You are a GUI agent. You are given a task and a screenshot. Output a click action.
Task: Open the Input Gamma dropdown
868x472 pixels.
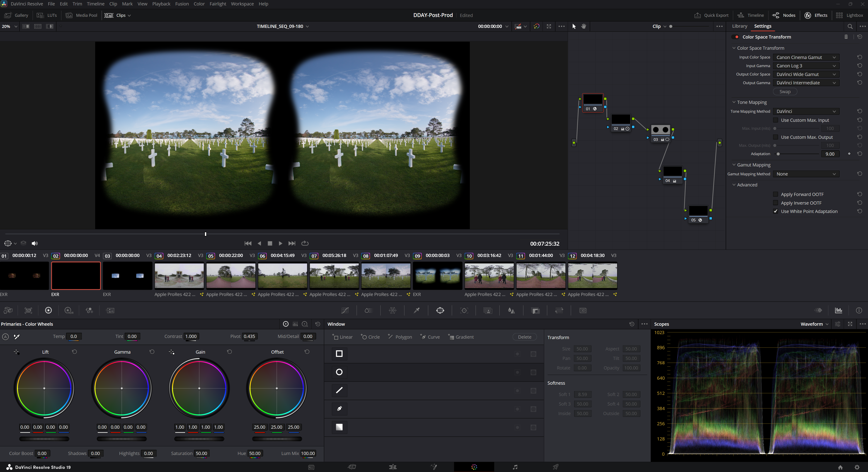coord(806,66)
